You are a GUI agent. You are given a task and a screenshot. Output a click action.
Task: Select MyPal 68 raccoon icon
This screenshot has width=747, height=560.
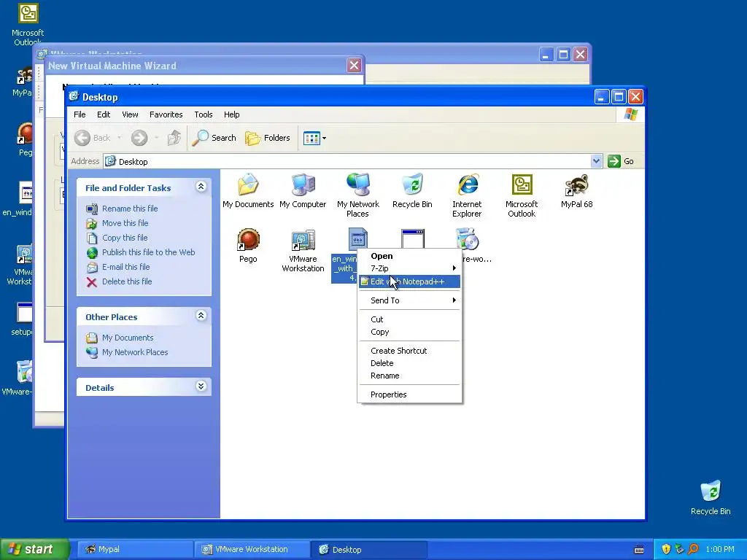point(576,184)
